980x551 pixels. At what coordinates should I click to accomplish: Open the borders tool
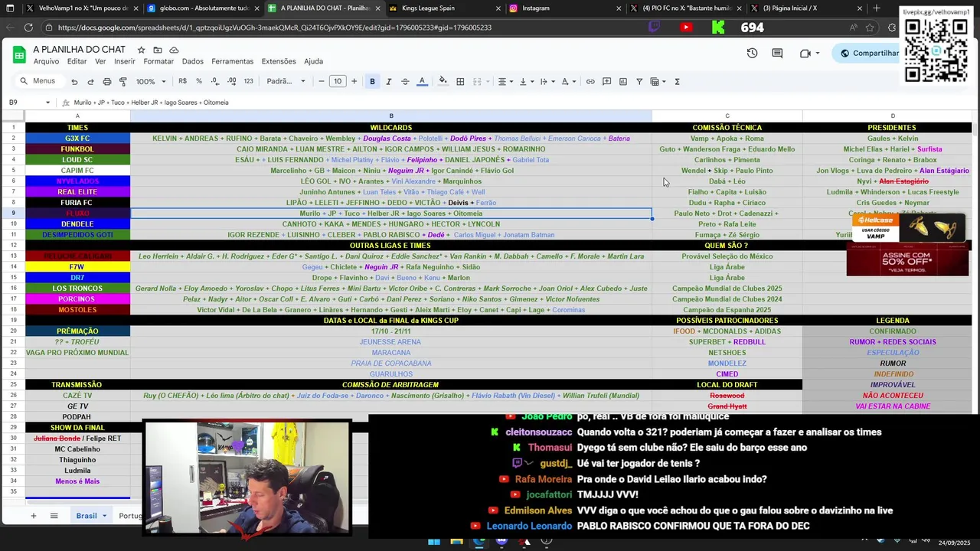pos(460,81)
